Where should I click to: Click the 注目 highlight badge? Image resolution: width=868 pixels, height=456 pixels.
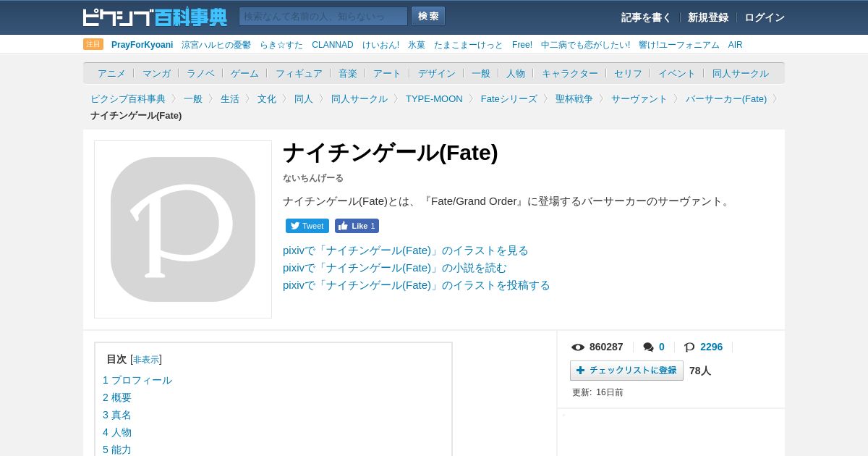pos(93,44)
